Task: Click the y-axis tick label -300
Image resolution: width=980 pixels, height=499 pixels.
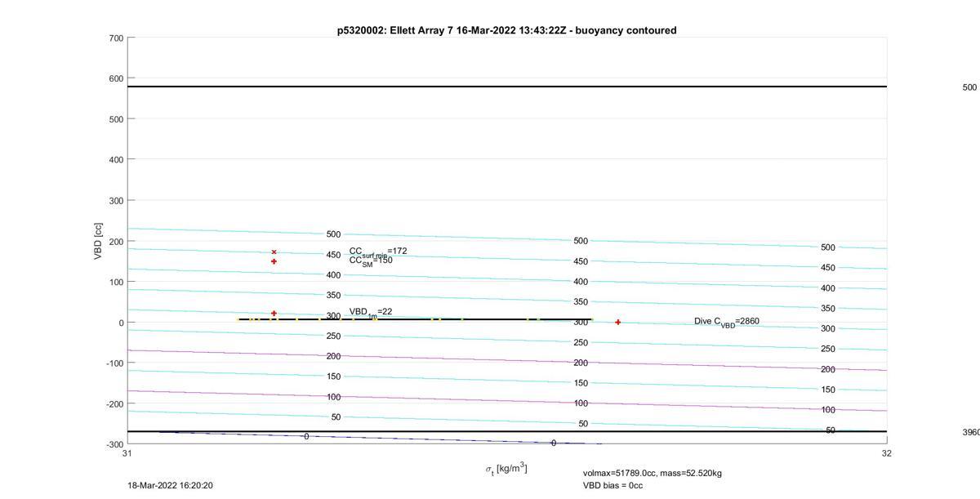Action: (x=114, y=445)
